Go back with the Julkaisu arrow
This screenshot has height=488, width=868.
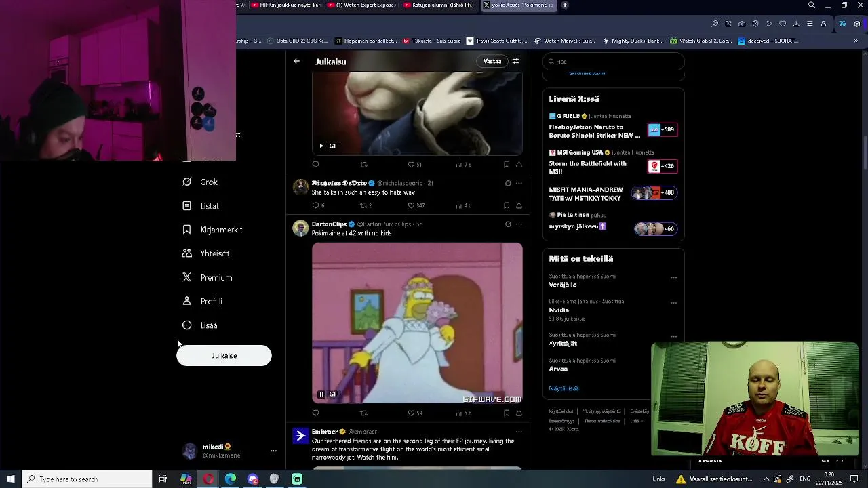(296, 61)
